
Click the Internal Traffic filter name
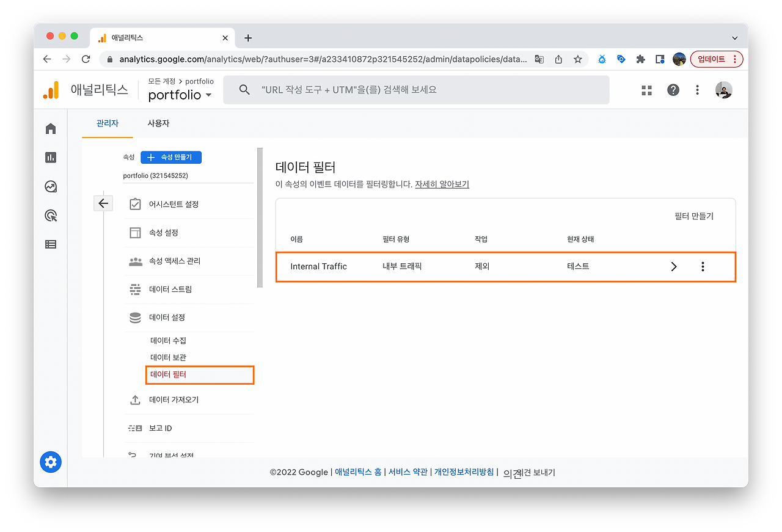tap(318, 266)
